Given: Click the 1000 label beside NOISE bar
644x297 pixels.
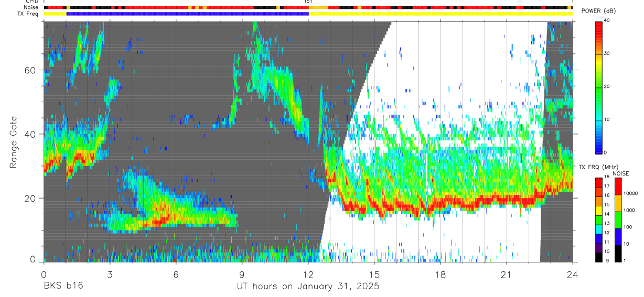Looking at the screenshot, I should point(630,211).
